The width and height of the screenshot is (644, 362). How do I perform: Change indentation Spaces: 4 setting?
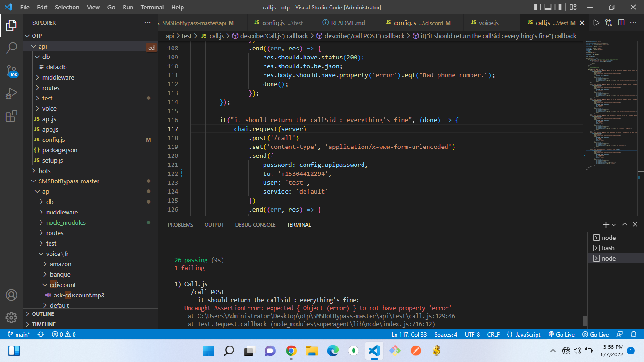(x=446, y=334)
